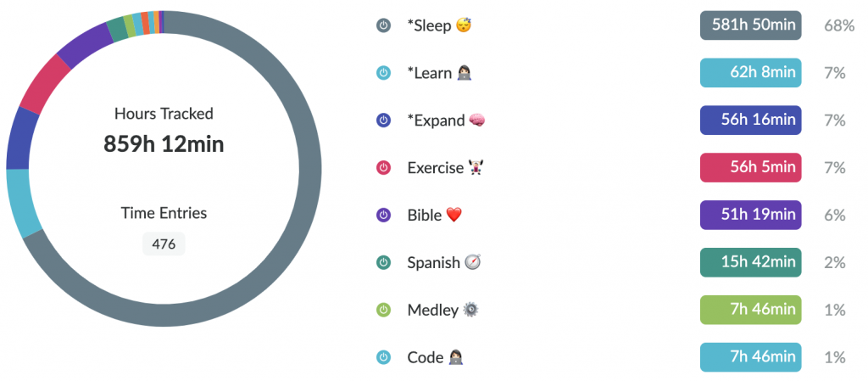Open the 51h 19min Bible badge
Viewport: 868px width, 381px height.
(751, 215)
